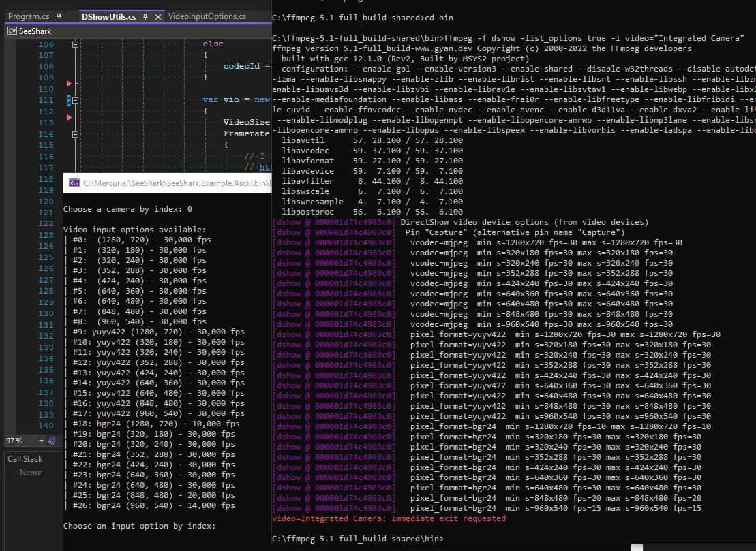Screen dimensions: 756x551
Task: Click the 'ffmpeg -f dshow -list_options' command line
Action: [508, 38]
